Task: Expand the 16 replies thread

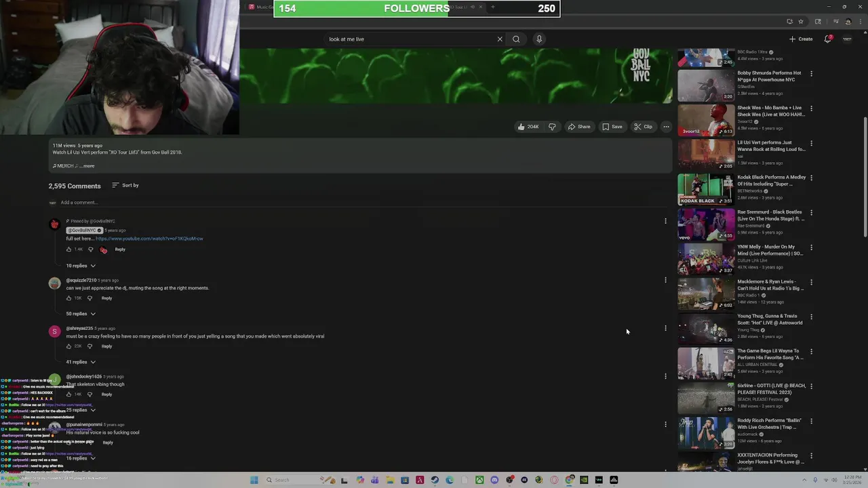Action: coord(81,458)
